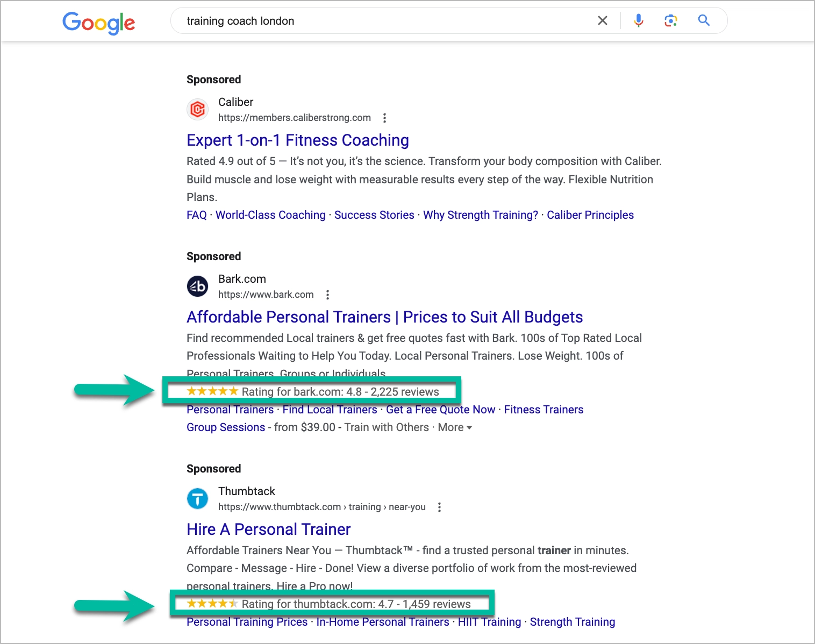Open the three-dot menu on the Caliber ad
Viewport: 815px width, 644px height.
(x=384, y=118)
